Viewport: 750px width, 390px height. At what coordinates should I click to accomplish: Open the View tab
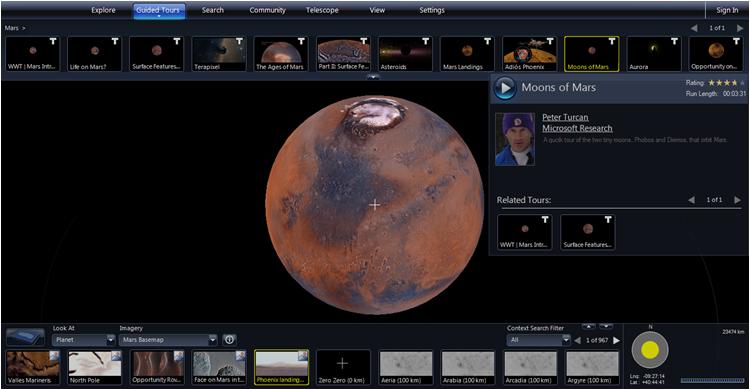point(377,10)
